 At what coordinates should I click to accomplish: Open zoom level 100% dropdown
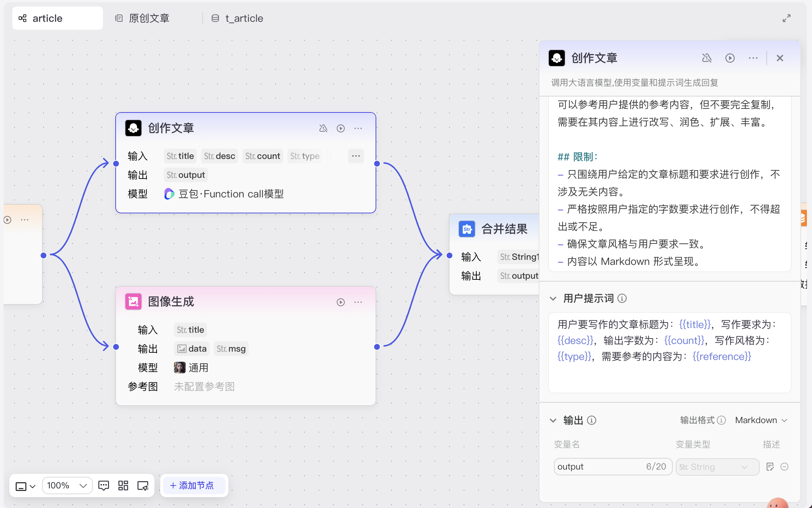click(67, 486)
